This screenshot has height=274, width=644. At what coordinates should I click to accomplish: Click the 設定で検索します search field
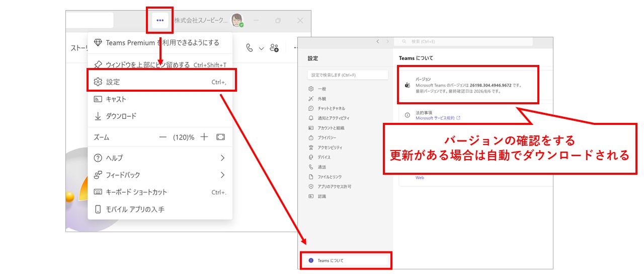(x=348, y=75)
